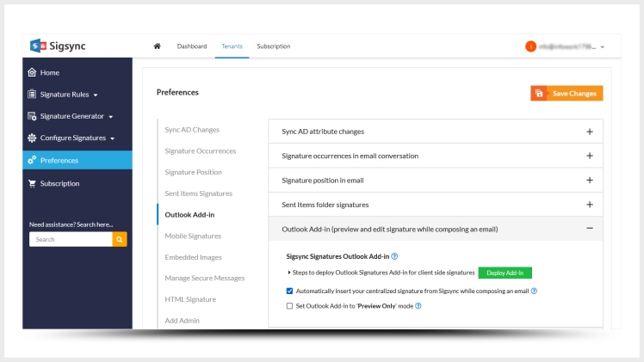Expand steps to deploy Outlook Signatures Add-in
The image size is (644, 362).
click(289, 273)
